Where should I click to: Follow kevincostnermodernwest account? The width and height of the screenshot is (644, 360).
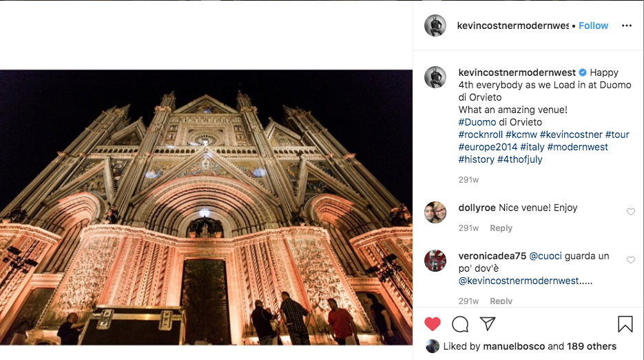[593, 26]
